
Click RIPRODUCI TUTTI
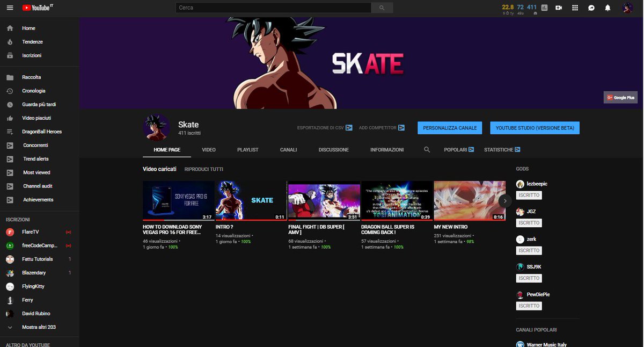(x=204, y=169)
